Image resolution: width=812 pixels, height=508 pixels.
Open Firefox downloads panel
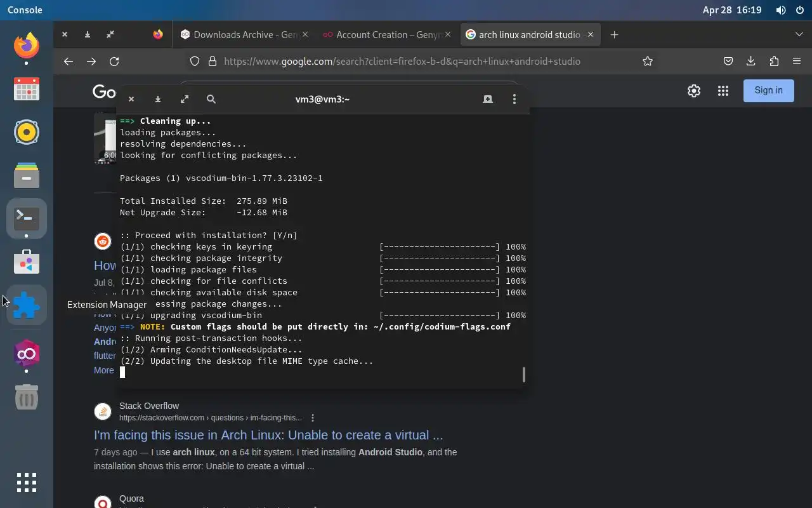coord(751,62)
